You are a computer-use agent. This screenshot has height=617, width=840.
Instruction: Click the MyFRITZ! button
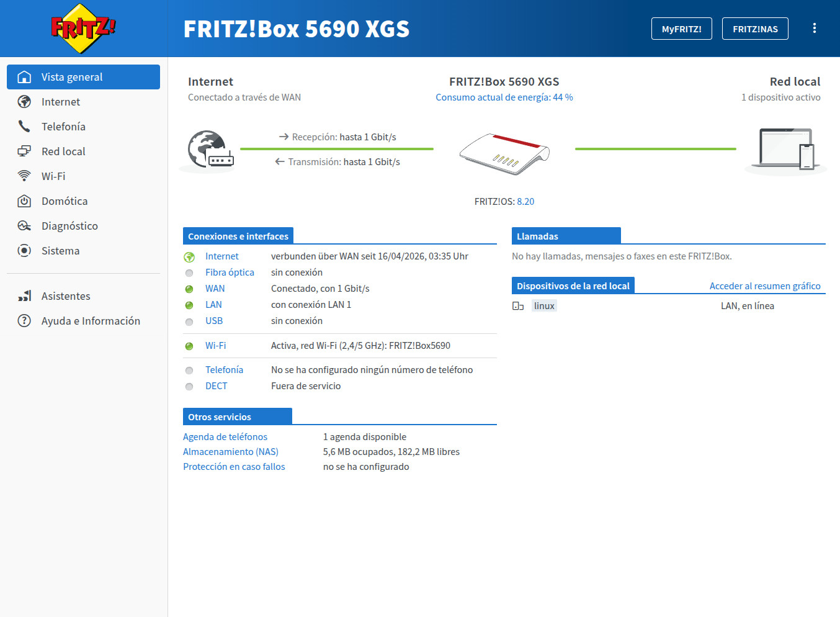682,29
